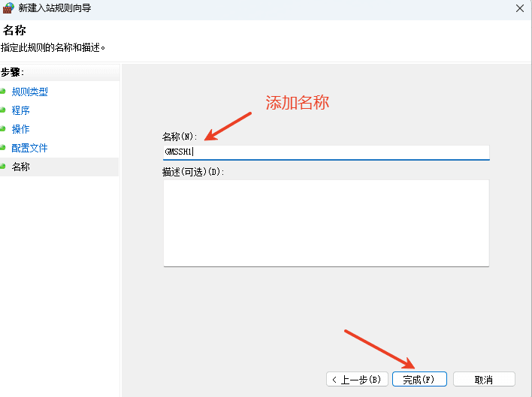Select the 名称 step in sidebar
This screenshot has height=397, width=532.
click(x=21, y=167)
